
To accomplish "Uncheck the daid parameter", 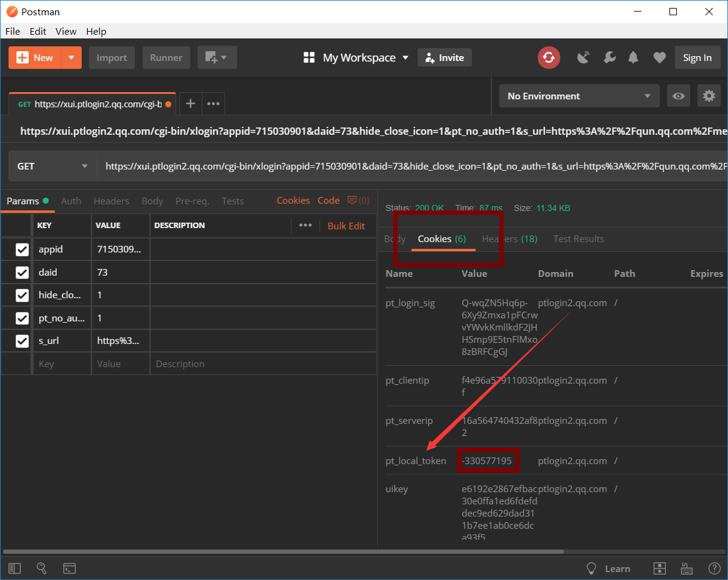I will click(x=23, y=272).
